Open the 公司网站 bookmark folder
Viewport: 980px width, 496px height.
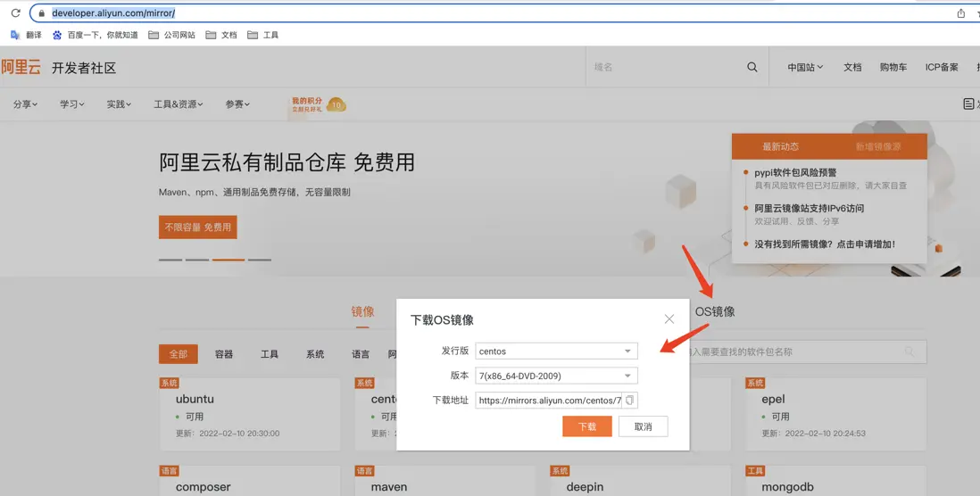coord(172,35)
